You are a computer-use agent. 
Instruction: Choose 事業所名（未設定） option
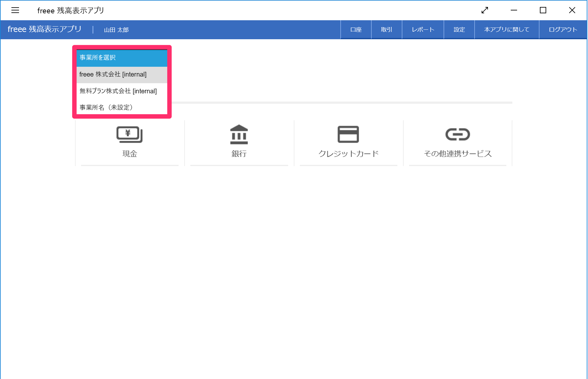(x=122, y=107)
